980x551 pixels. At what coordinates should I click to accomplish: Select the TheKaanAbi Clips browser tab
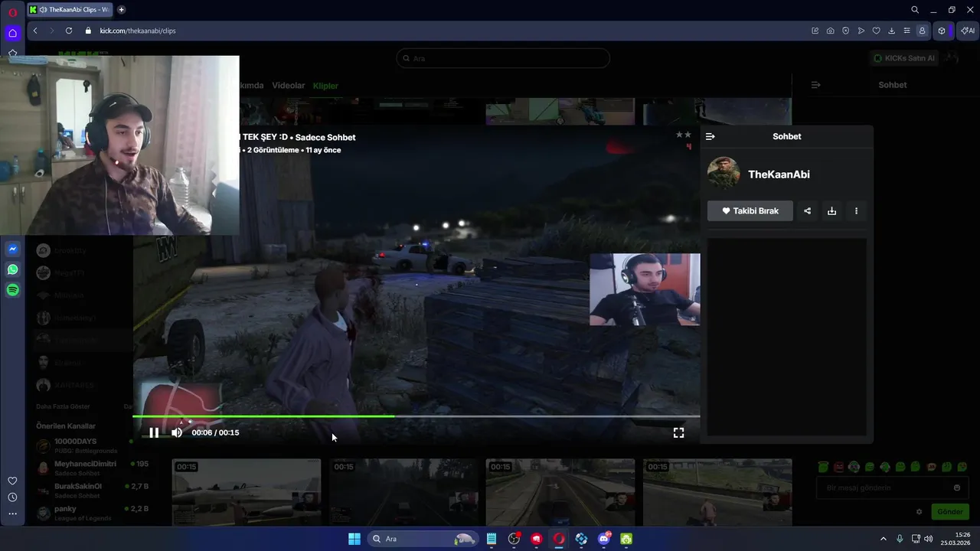[70, 10]
